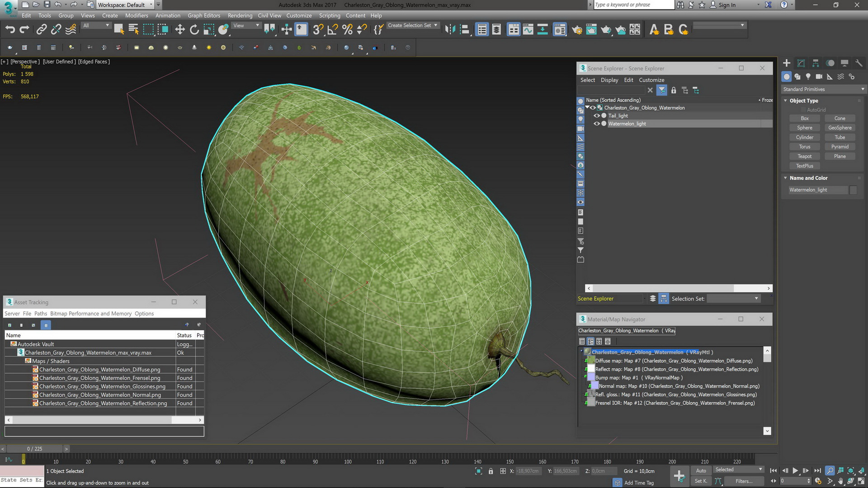Activate the Select and Rotate tool
This screenshot has width=868, height=488.
coord(194,30)
